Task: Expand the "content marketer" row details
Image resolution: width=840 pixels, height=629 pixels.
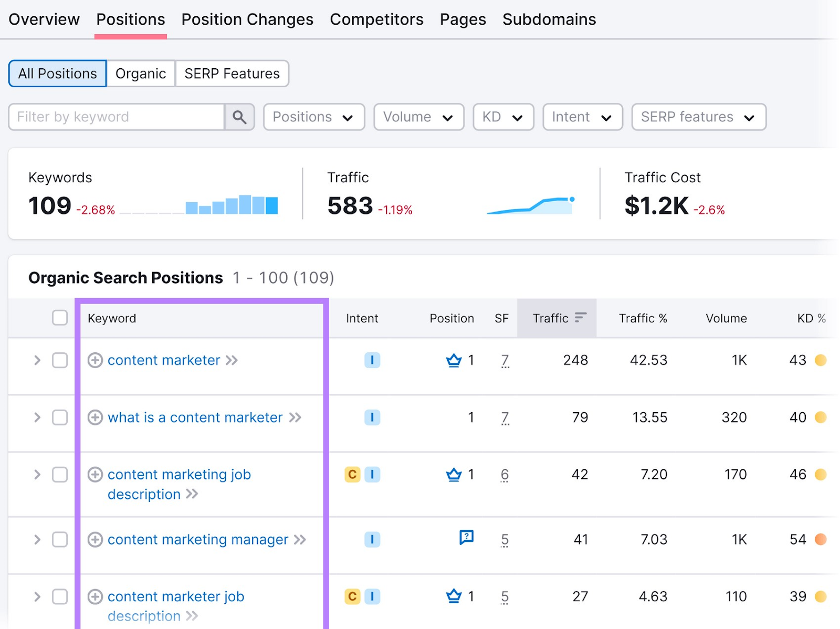Action: click(37, 360)
